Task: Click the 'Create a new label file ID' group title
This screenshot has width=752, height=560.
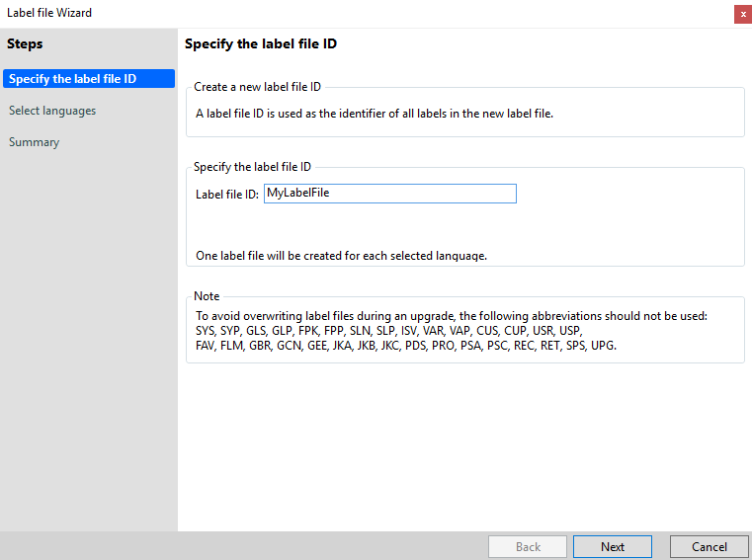Action: [x=257, y=87]
